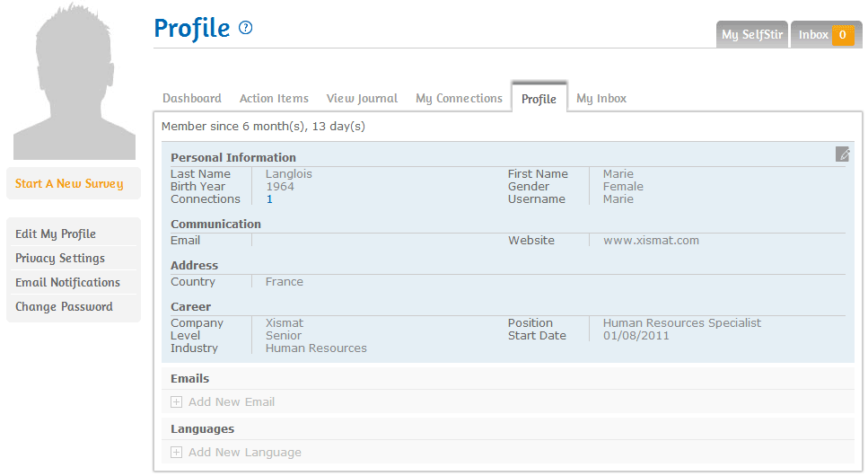Click the Change Password link

[64, 307]
